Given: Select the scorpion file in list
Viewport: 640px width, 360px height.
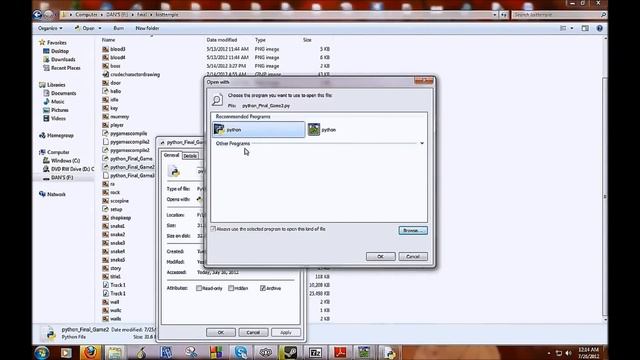Looking at the screenshot, I should [x=119, y=201].
